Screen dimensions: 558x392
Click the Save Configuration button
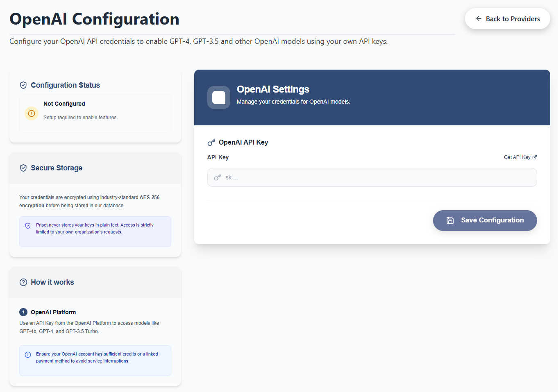coord(485,220)
